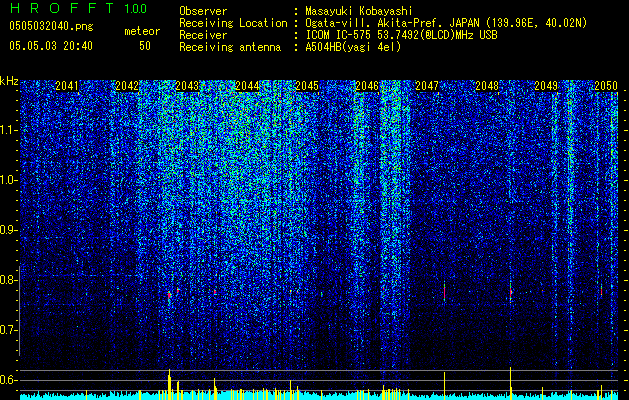Click the red meteor echo under the 2048 marker
This screenshot has width=629, height=400.
click(x=511, y=292)
